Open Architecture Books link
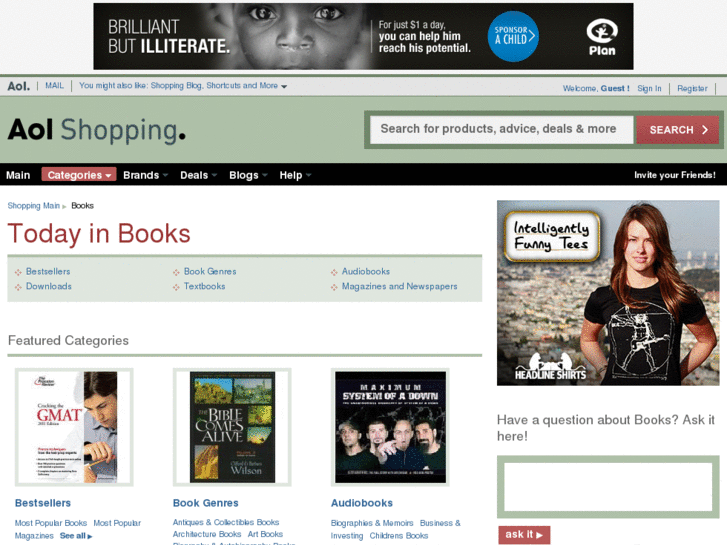The width and height of the screenshot is (727, 545). 207,534
